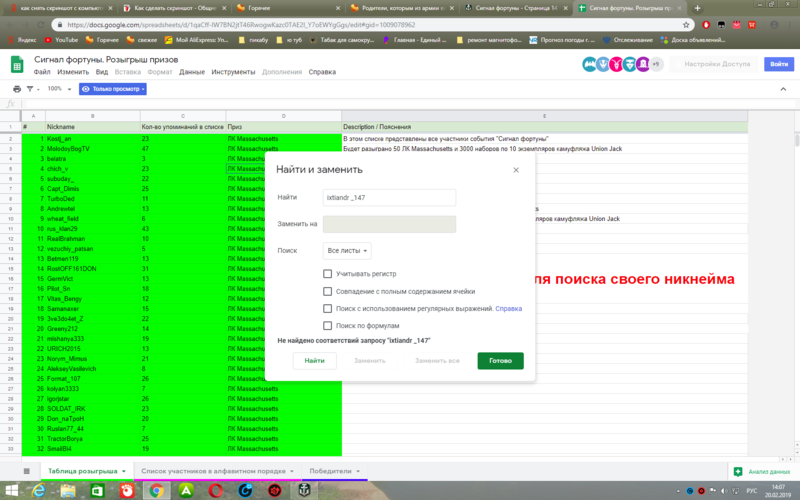Open the Данные menu
Image resolution: width=800 pixels, height=500 pixels.
pos(192,72)
